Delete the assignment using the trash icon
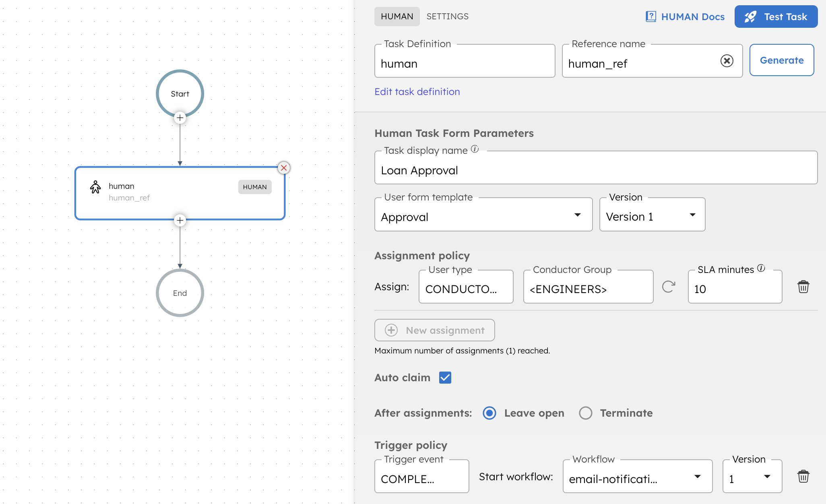826x504 pixels. pos(803,287)
